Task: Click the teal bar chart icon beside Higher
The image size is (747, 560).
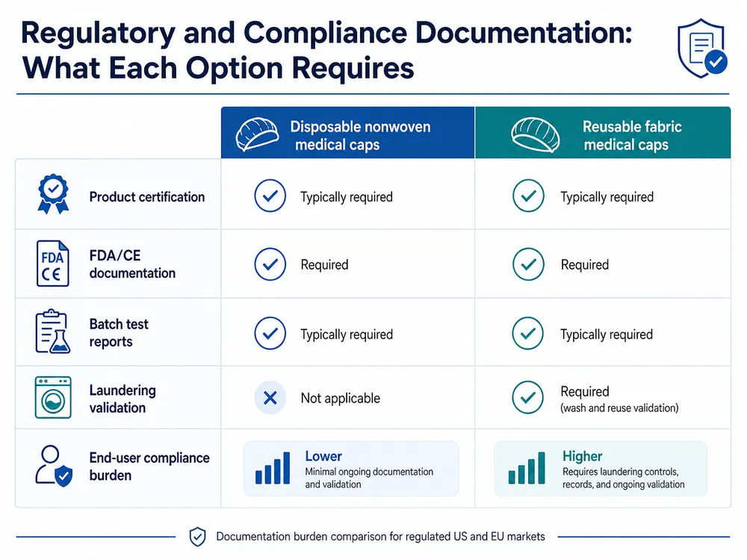Action: point(527,468)
